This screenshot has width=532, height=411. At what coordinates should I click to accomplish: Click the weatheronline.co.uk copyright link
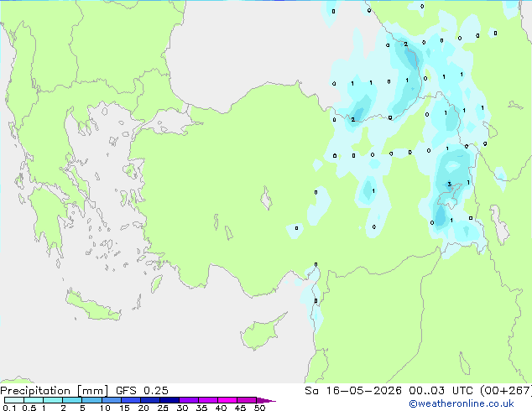pos(462,403)
